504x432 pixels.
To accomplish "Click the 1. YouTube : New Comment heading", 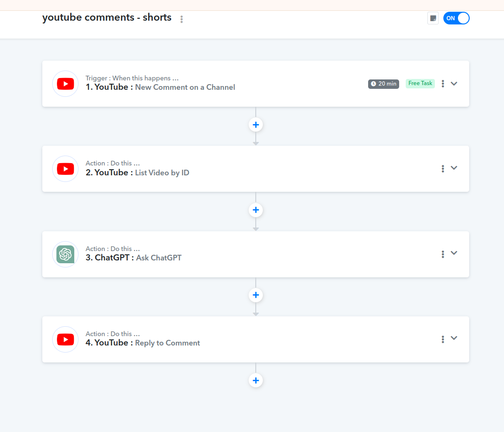I will coord(160,87).
